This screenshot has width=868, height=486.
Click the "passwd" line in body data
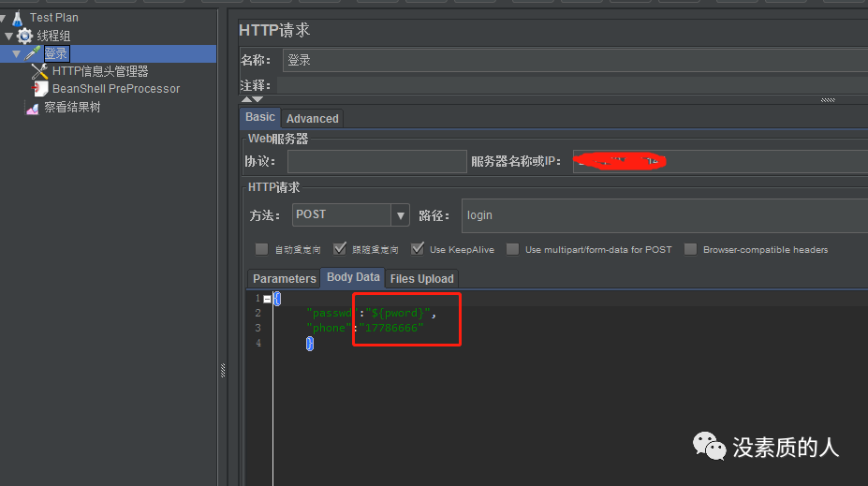pos(371,314)
